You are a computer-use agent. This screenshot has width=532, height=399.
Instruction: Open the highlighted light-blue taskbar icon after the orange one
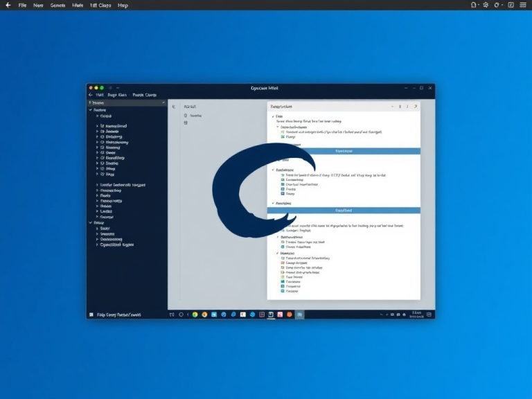(x=299, y=314)
